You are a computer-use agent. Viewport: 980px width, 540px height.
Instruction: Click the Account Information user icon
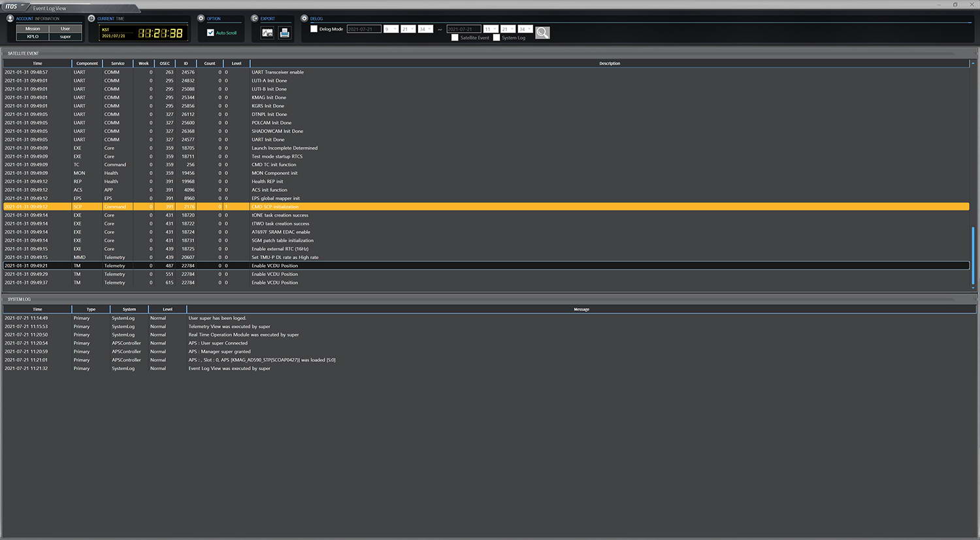pyautogui.click(x=10, y=18)
